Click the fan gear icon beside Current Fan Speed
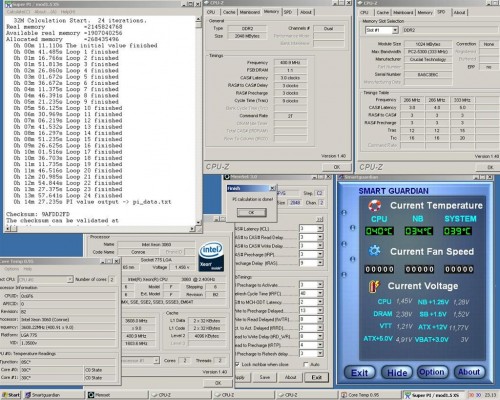 pos(375,250)
